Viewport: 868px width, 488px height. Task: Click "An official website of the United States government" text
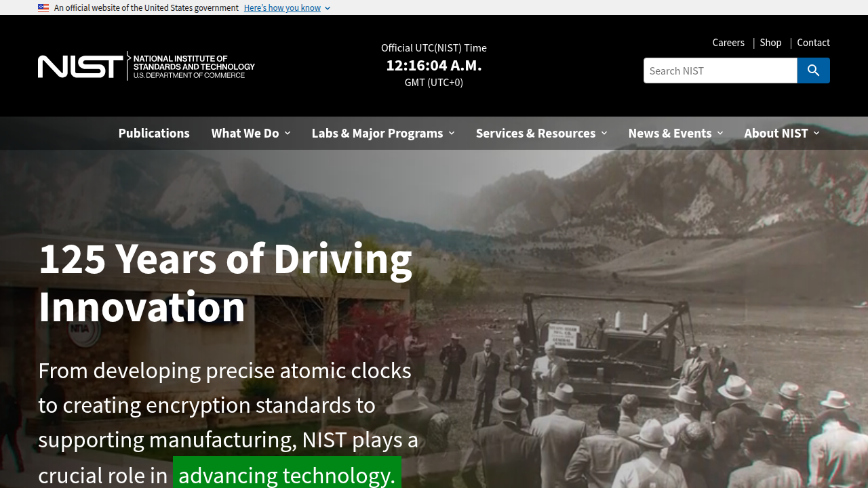146,8
